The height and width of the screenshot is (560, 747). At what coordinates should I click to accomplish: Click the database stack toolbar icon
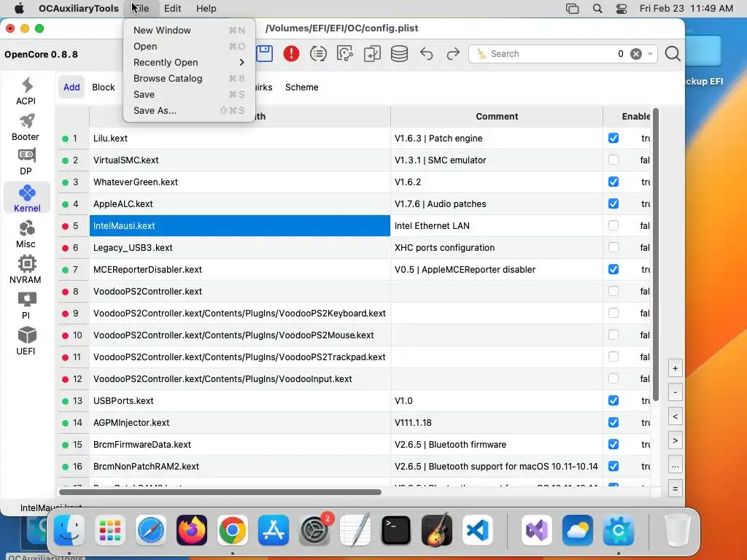point(399,53)
